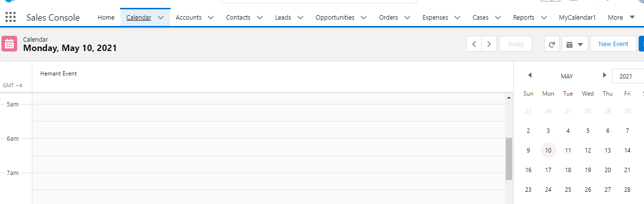
Task: Open the More tabs menu
Action: [621, 18]
